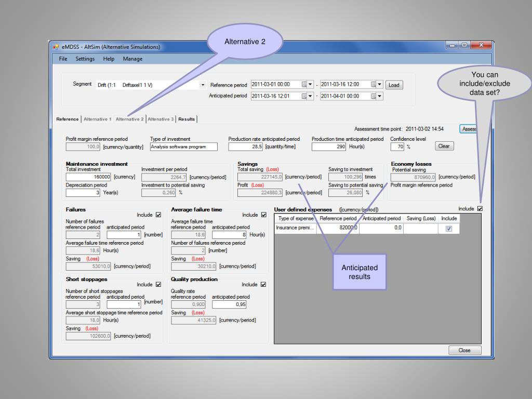Switch to the Alternative 1 tab

coord(97,119)
